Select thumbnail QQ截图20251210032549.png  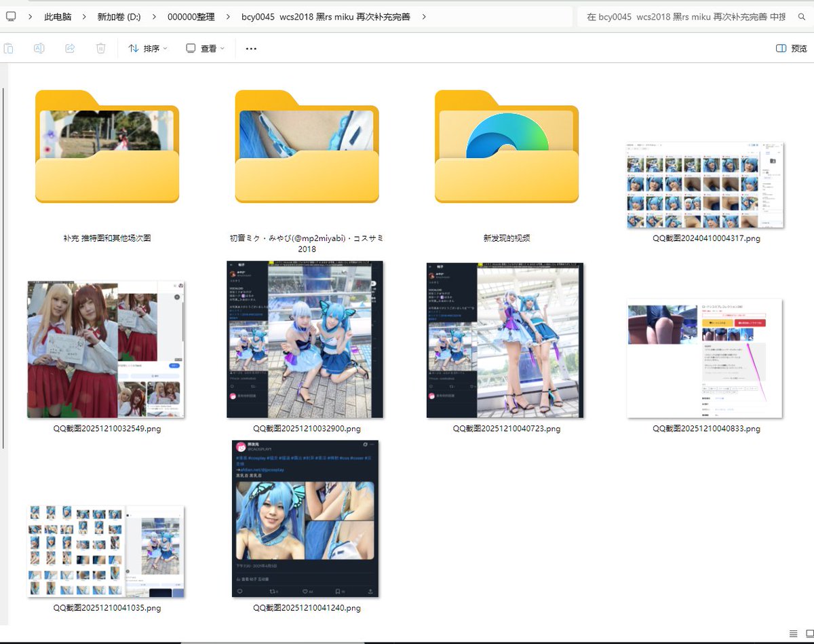tap(106, 349)
